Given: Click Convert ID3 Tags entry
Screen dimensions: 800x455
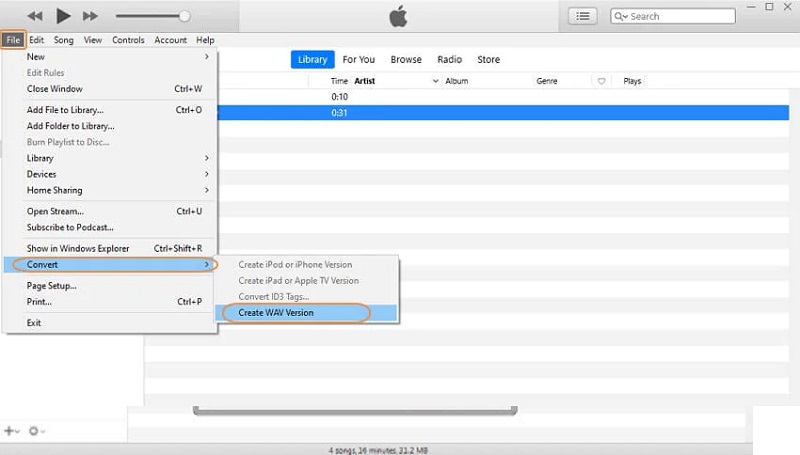Looking at the screenshot, I should click(x=306, y=297).
